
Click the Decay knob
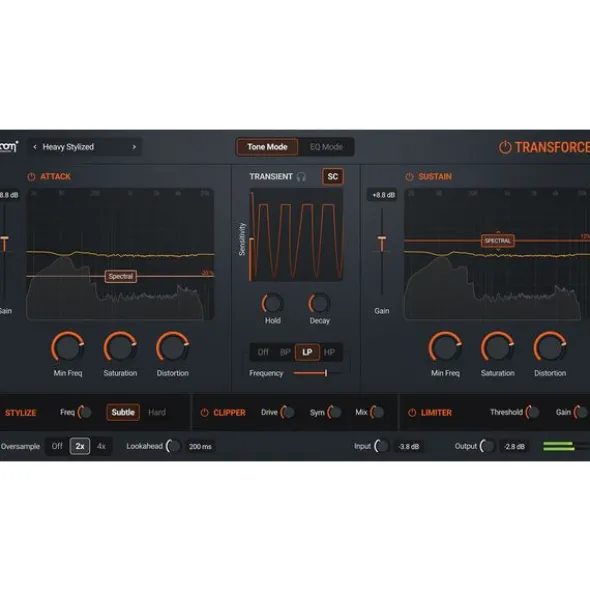(319, 303)
